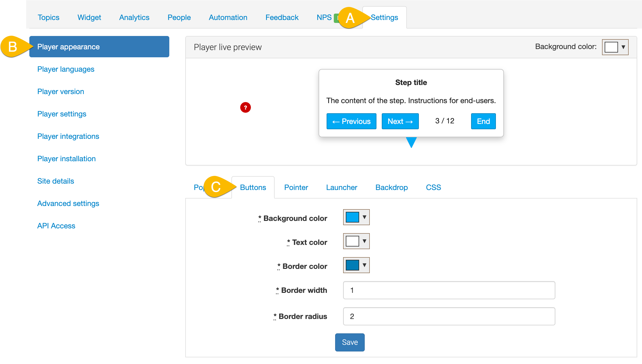Click the Previous arrow button in preview
Image resolution: width=642 pixels, height=364 pixels.
click(351, 121)
